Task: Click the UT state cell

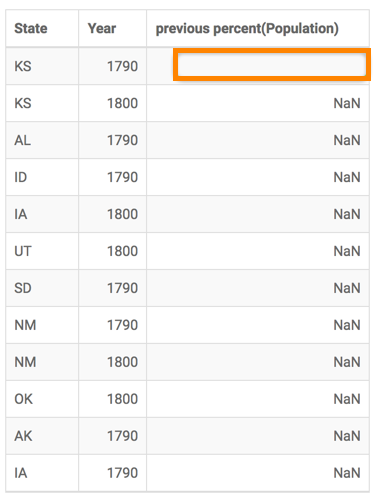Action: point(23,251)
